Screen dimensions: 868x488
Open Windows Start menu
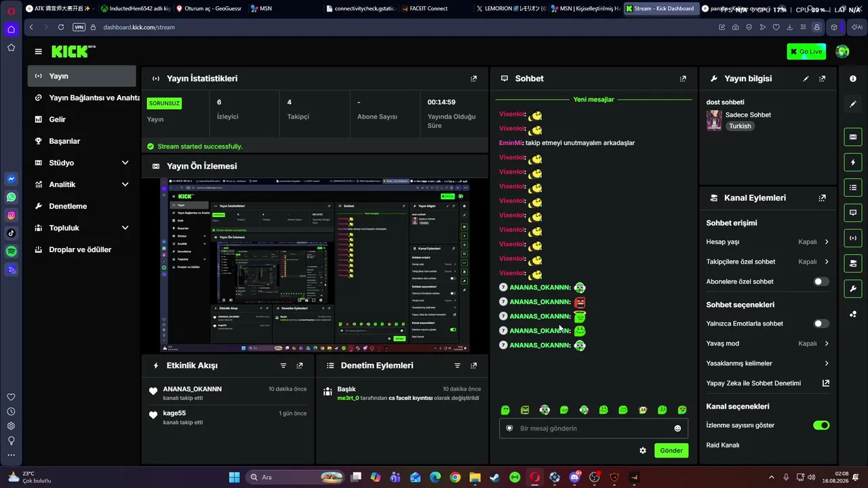point(234,477)
